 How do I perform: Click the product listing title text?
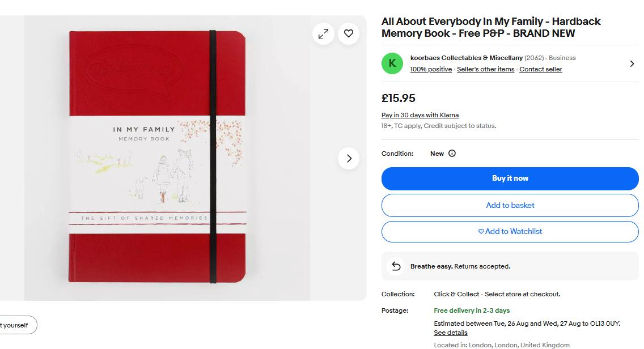click(490, 27)
